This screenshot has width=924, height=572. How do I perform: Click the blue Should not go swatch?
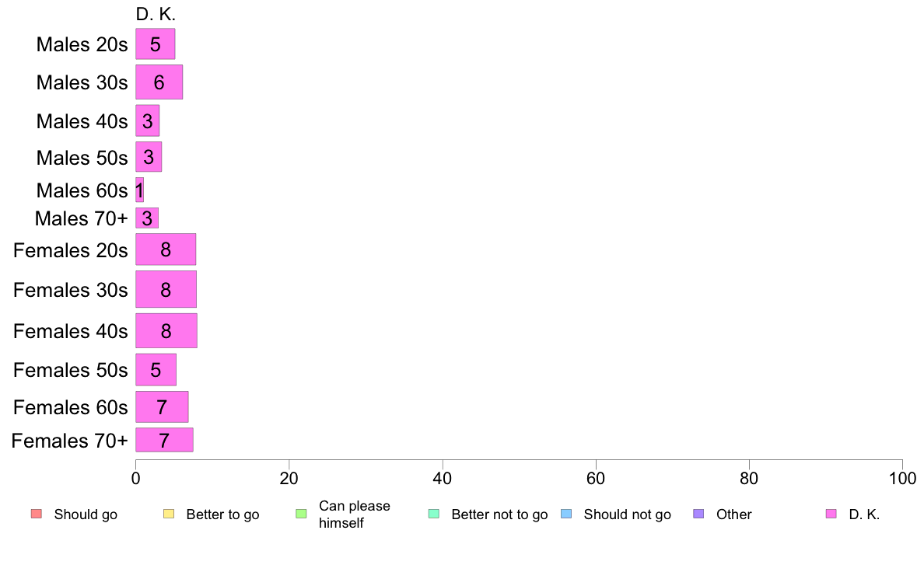[x=566, y=514]
